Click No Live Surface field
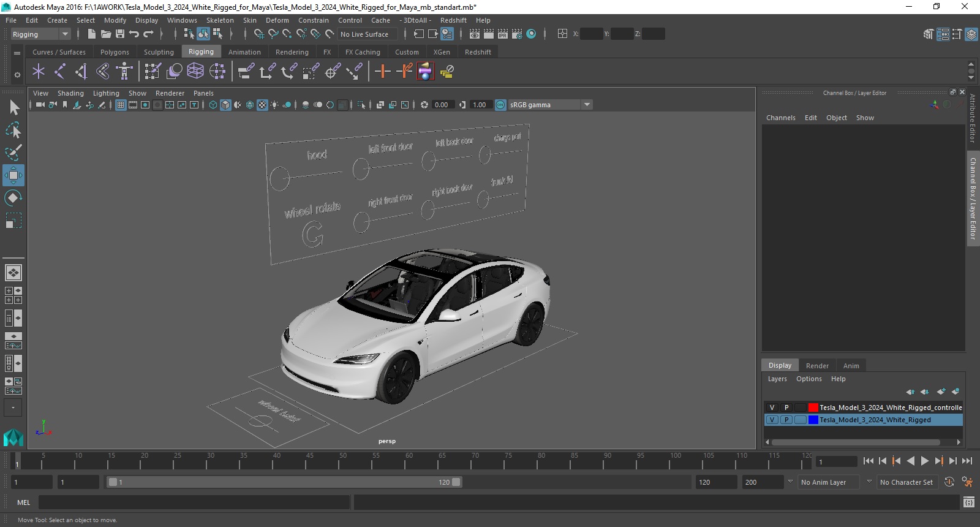 pos(367,34)
